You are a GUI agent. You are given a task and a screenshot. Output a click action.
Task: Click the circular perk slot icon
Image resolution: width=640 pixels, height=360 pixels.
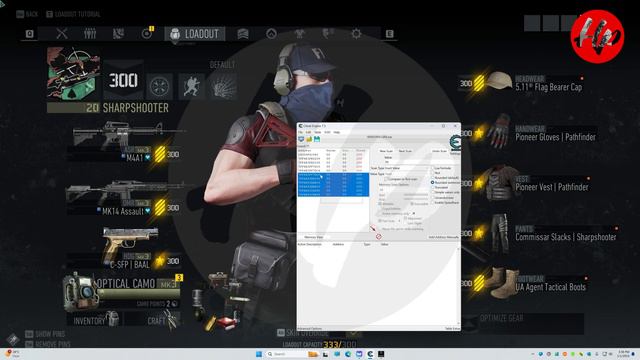click(x=159, y=87)
